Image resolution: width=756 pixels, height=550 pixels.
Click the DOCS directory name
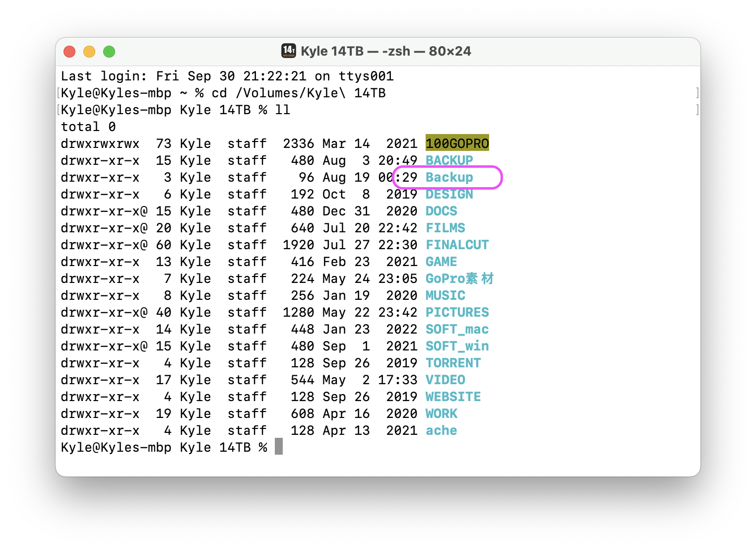click(x=441, y=211)
